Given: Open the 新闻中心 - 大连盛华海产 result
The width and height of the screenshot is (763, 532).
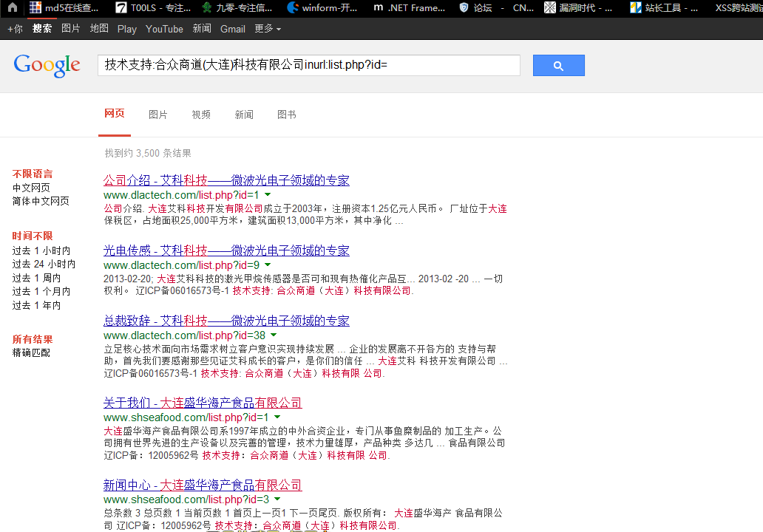Looking at the screenshot, I should click(203, 485).
